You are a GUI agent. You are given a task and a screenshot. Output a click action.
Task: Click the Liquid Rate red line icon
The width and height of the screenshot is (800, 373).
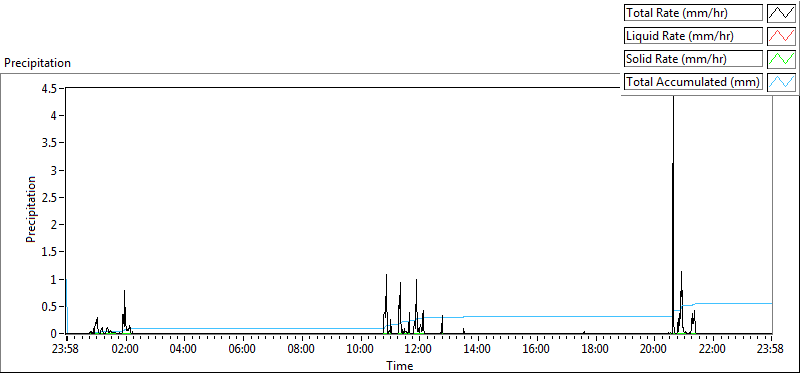[x=782, y=36]
